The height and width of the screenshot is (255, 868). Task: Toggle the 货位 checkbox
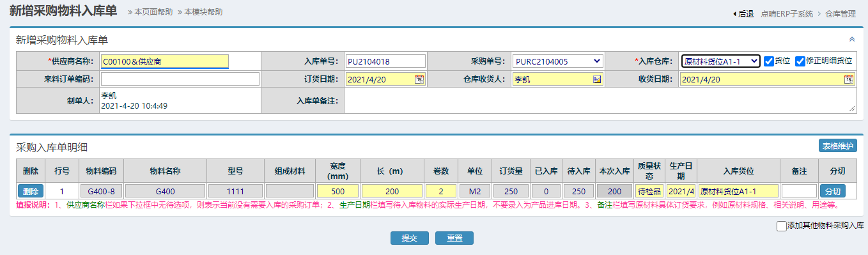(769, 61)
